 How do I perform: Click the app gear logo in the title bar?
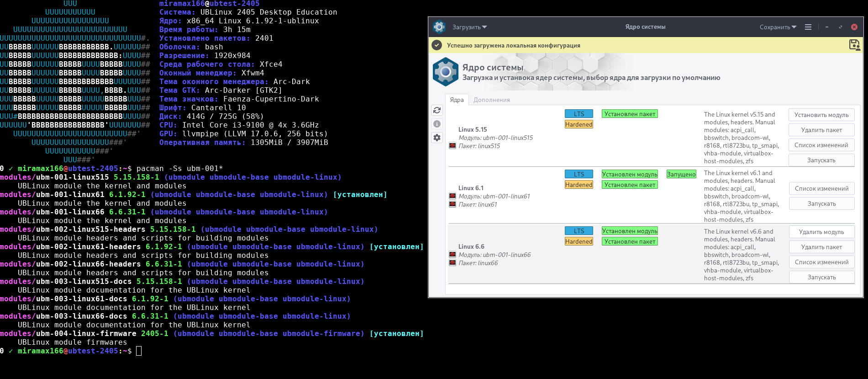(x=439, y=27)
